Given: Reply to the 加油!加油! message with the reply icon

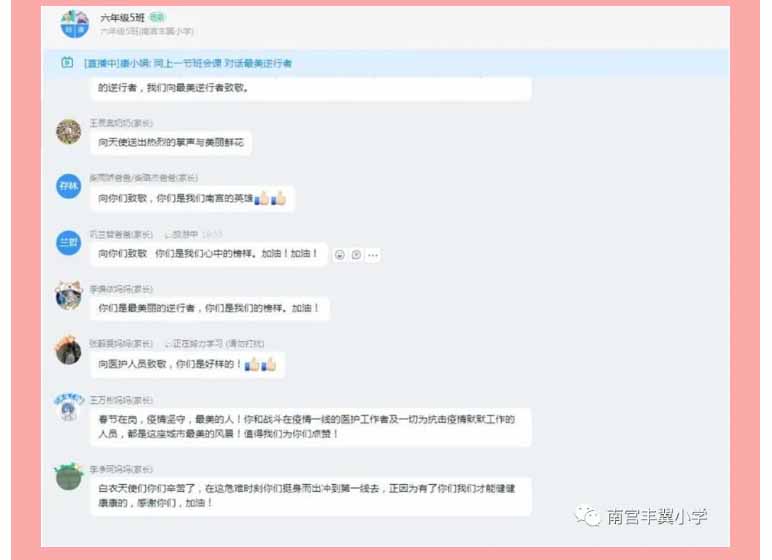Looking at the screenshot, I should pos(356,255).
